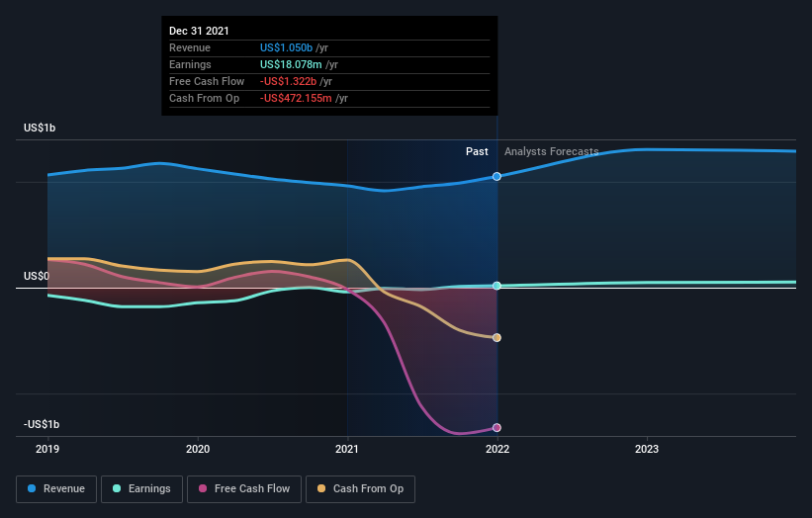Screen dimensions: 812x518
Task: Toggle the Free Cash Flow legend button
Action: [x=244, y=489]
